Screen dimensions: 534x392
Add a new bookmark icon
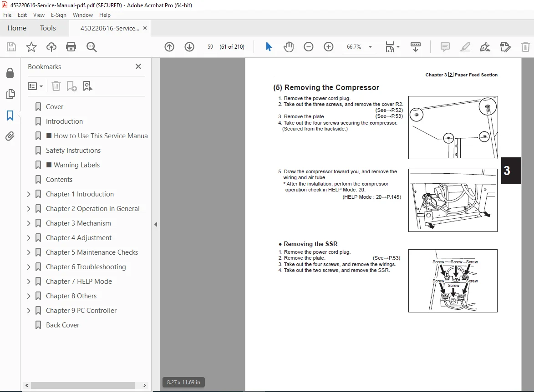pyautogui.click(x=71, y=86)
